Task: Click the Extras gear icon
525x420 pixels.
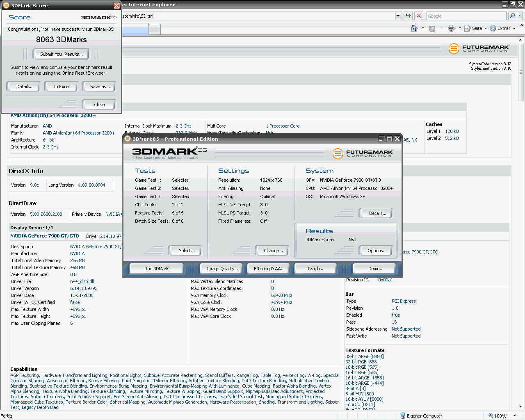Action: [x=493, y=28]
